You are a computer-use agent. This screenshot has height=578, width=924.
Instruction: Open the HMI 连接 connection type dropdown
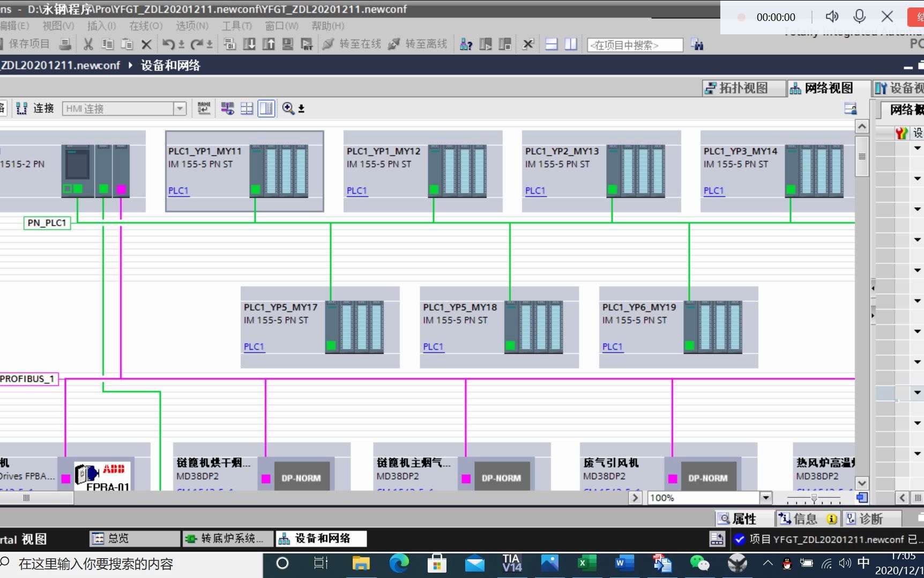click(x=180, y=108)
